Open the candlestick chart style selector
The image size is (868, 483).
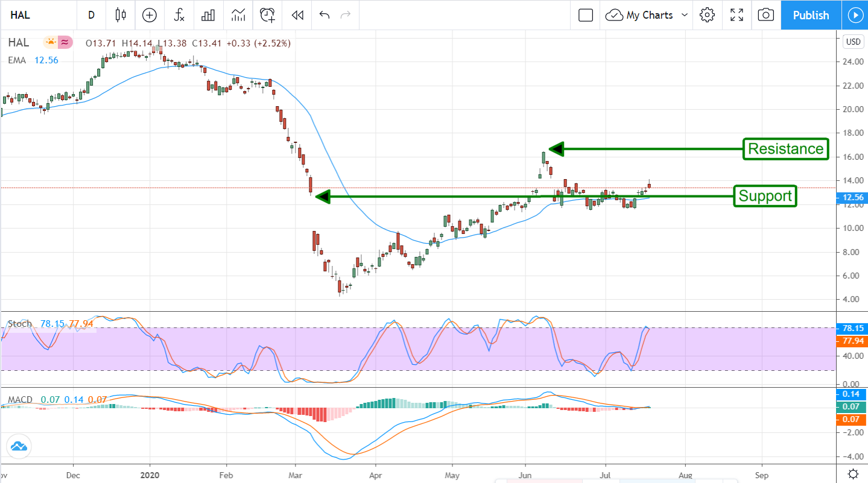(x=121, y=15)
